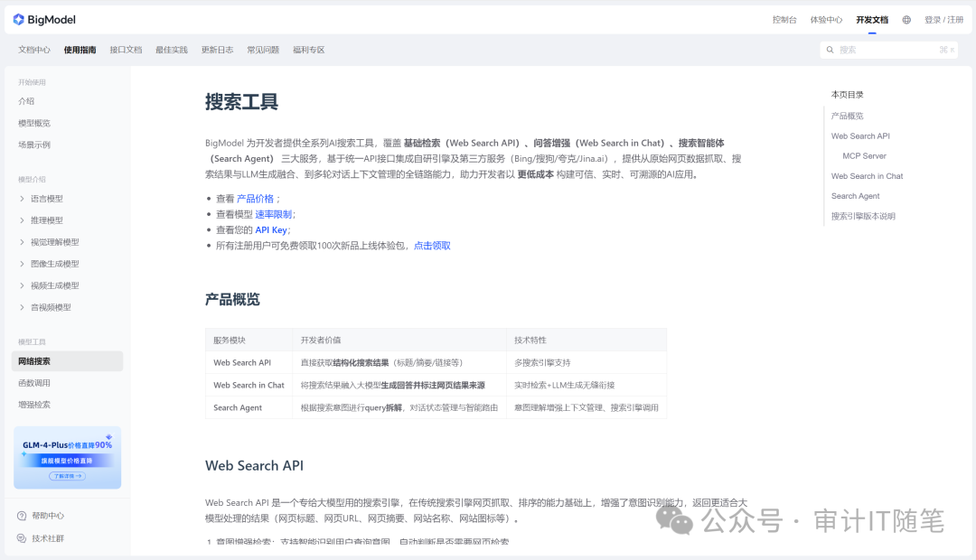Select 网络搜索 in sidebar

[x=67, y=361]
